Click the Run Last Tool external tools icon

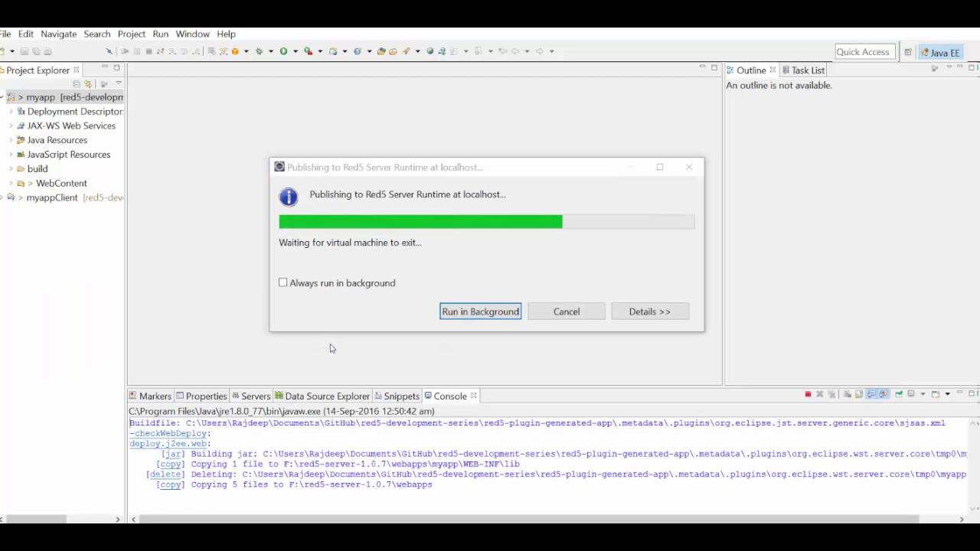coord(308,51)
